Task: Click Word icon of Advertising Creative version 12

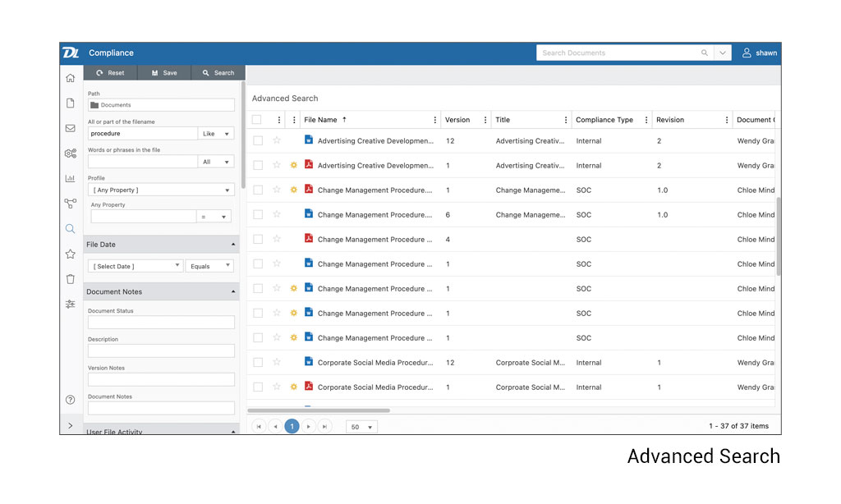Action: [309, 140]
